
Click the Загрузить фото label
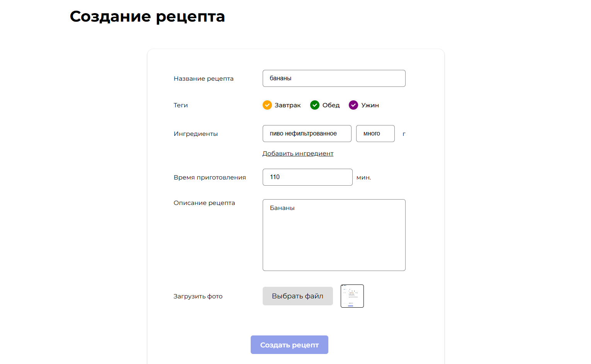click(x=198, y=296)
